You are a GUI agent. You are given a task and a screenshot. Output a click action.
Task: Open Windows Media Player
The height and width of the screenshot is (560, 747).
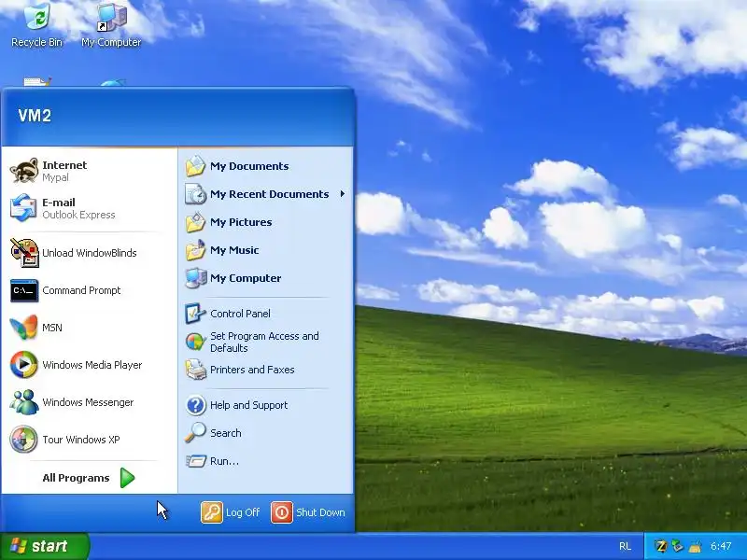(x=89, y=365)
